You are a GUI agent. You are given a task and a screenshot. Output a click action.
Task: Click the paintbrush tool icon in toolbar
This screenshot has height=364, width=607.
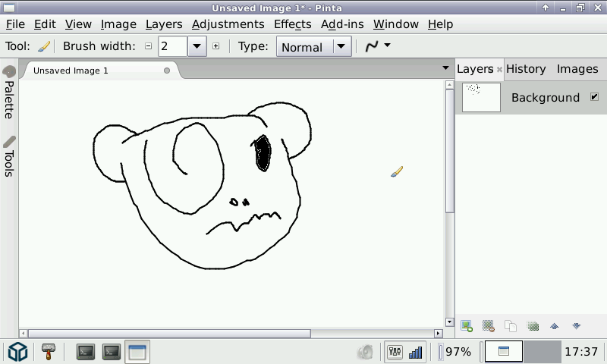(x=44, y=46)
